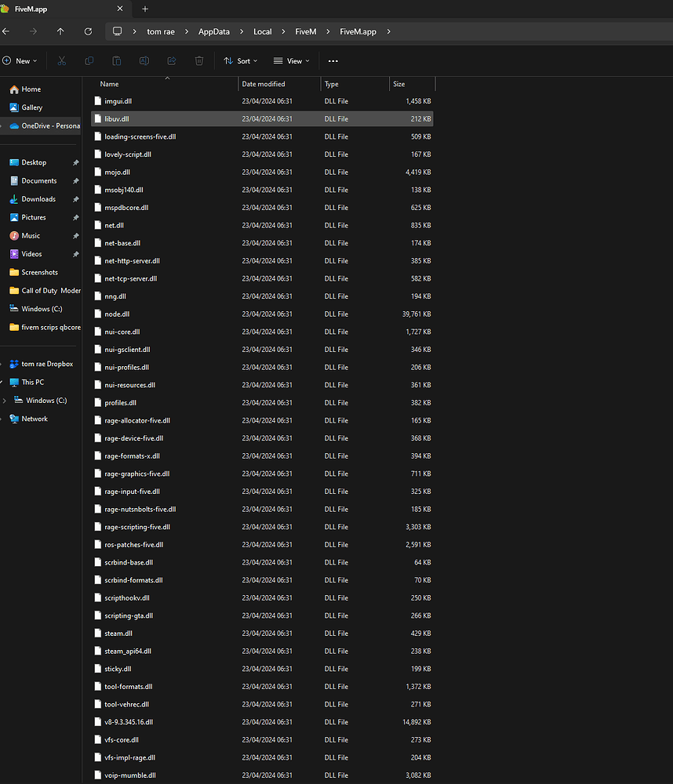Go up one folder level

pos(60,31)
